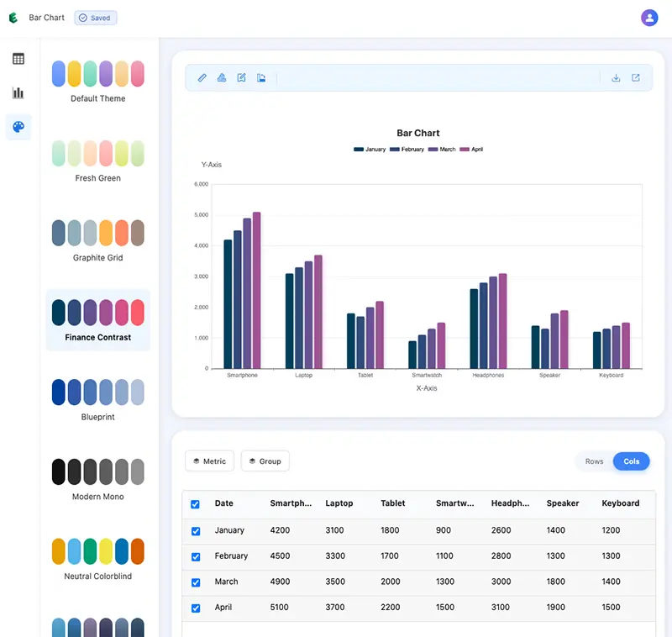Switch to Cols view
This screenshot has height=637, width=672.
pyautogui.click(x=632, y=461)
